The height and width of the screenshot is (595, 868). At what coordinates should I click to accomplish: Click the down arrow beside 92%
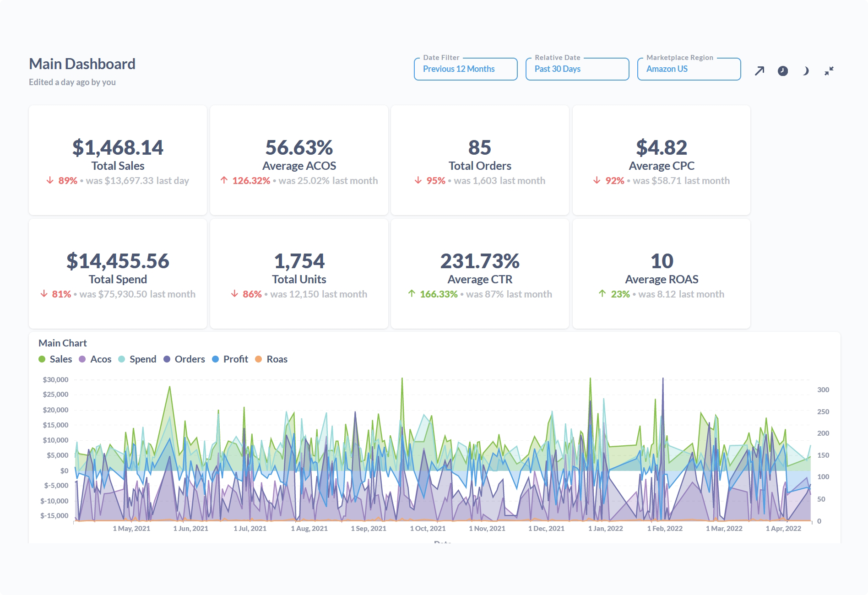pyautogui.click(x=597, y=180)
